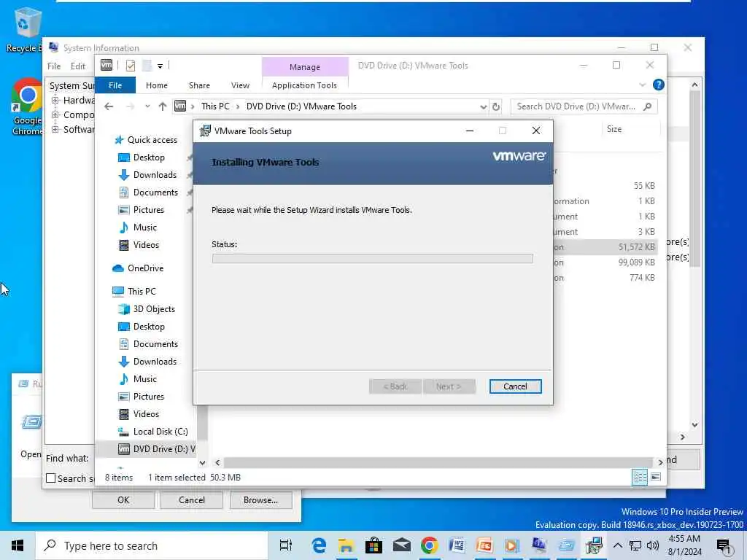
Task: Expand address bar history dropdown
Action: [483, 106]
